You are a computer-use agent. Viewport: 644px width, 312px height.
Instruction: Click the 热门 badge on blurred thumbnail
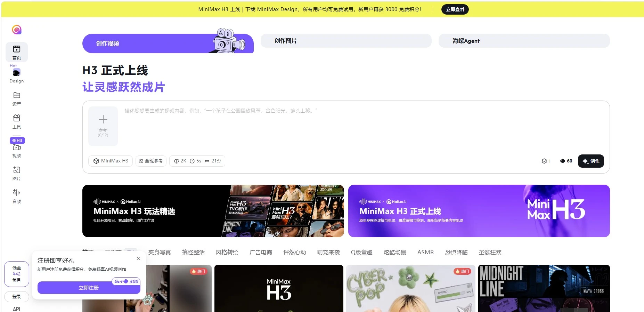pyautogui.click(x=198, y=271)
